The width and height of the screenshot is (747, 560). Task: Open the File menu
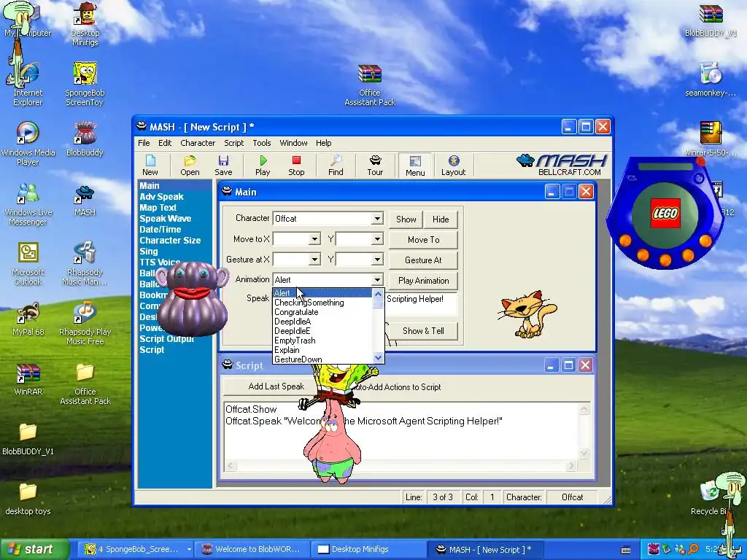[x=144, y=143]
